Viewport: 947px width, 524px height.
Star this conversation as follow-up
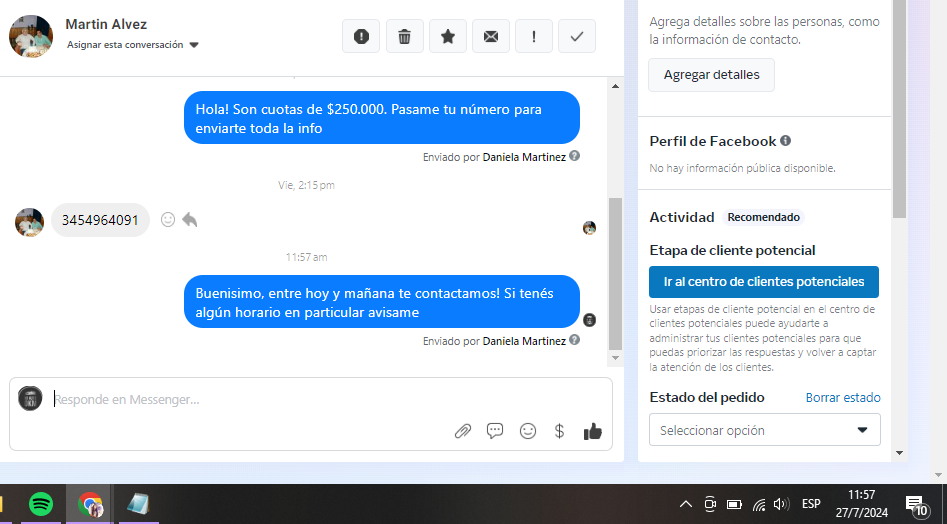(448, 37)
